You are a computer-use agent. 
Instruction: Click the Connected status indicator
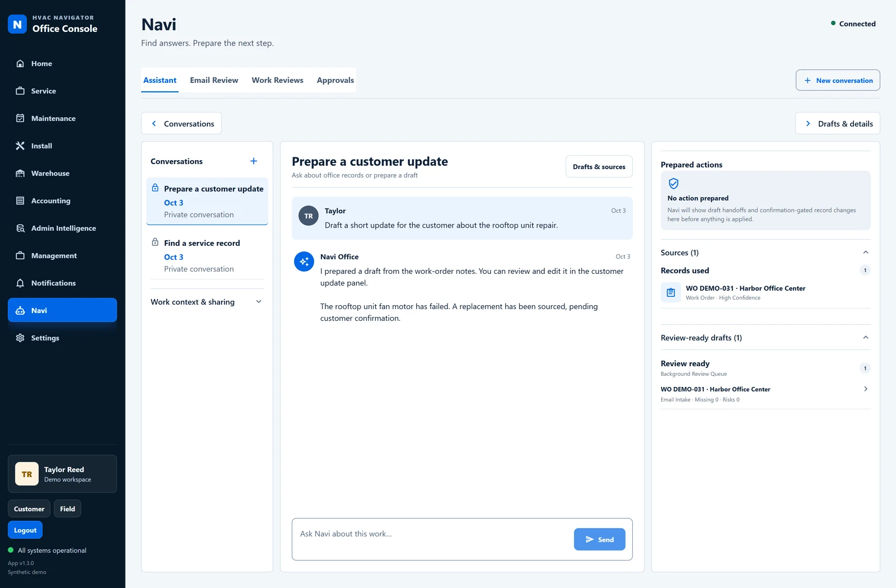(x=853, y=24)
